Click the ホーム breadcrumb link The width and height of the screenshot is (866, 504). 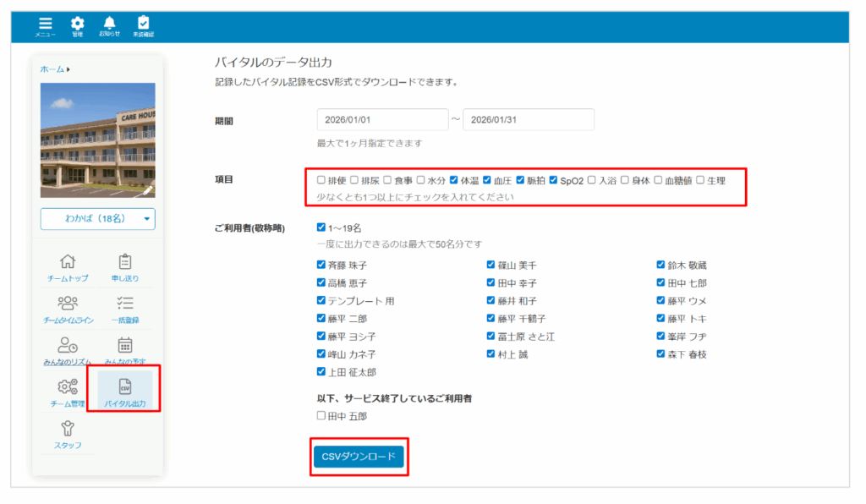52,69
